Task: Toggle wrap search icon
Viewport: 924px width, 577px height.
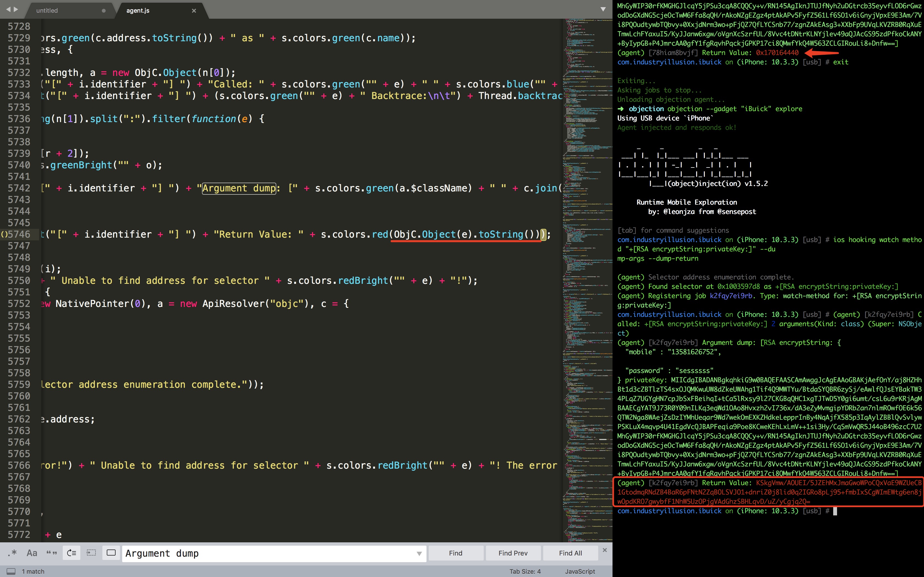Action: pyautogui.click(x=71, y=553)
